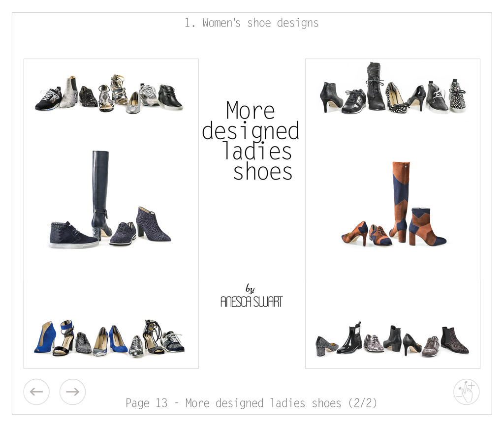
Task: Tap the pinch-zoom gesture icon
Action: tap(467, 392)
